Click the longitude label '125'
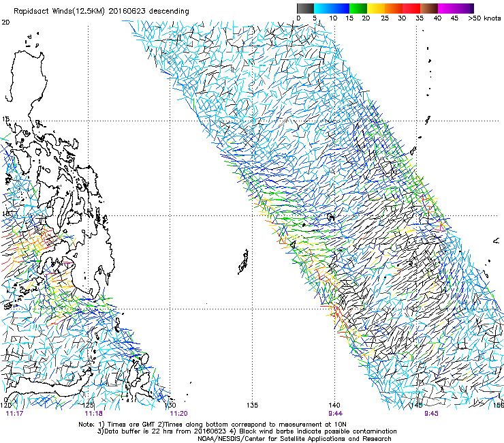This screenshot has height=443, width=504. click(x=89, y=405)
